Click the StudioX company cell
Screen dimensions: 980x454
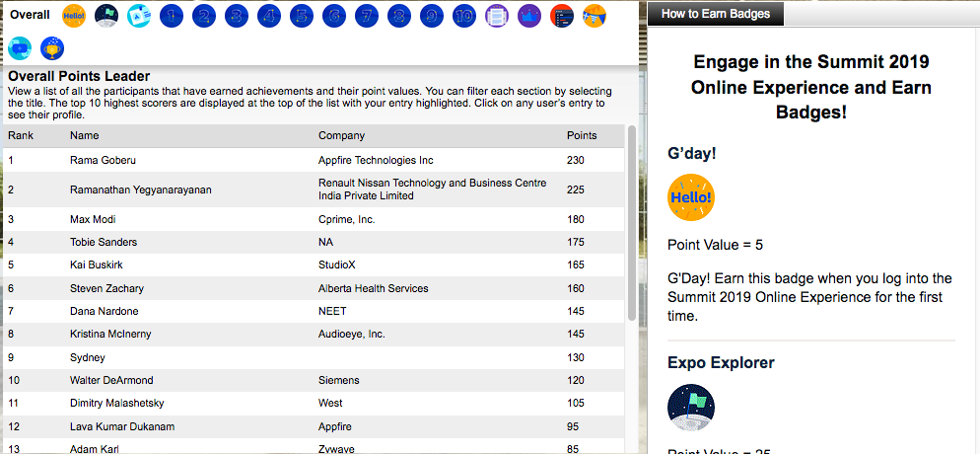click(x=337, y=265)
